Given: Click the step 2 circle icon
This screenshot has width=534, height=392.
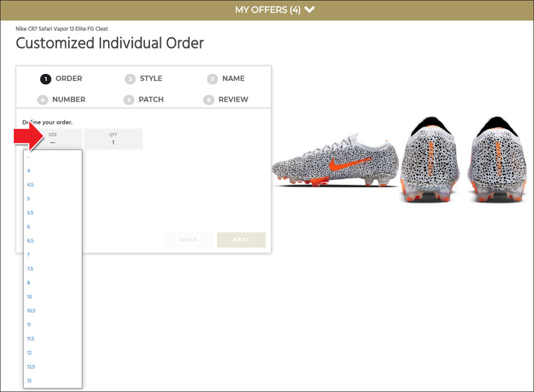Looking at the screenshot, I should (130, 79).
